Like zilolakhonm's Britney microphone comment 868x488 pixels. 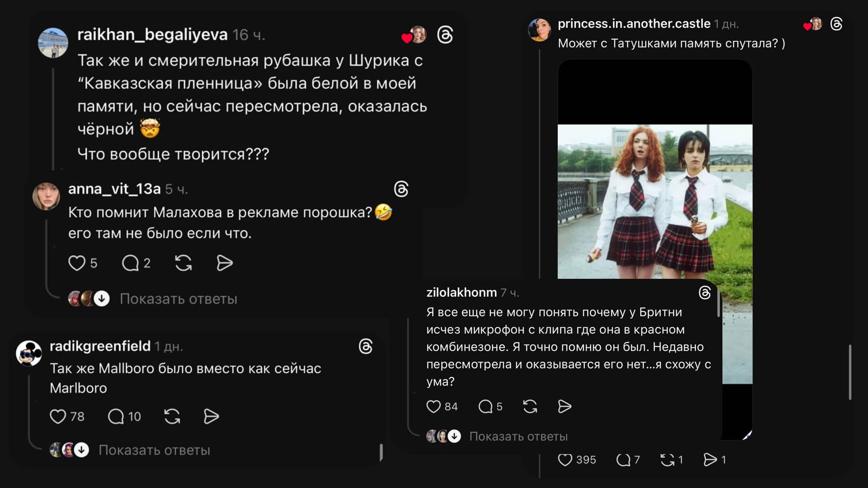434,407
